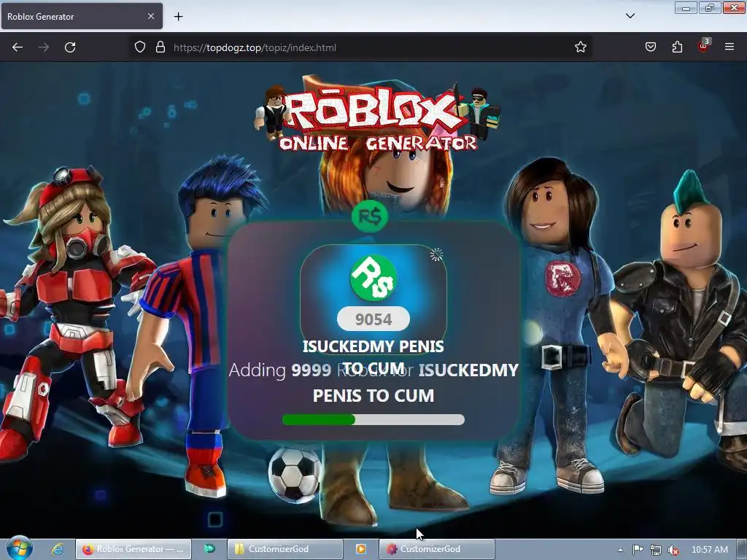Open the media player taskbar icon
This screenshot has height=560, width=747.
[361, 549]
